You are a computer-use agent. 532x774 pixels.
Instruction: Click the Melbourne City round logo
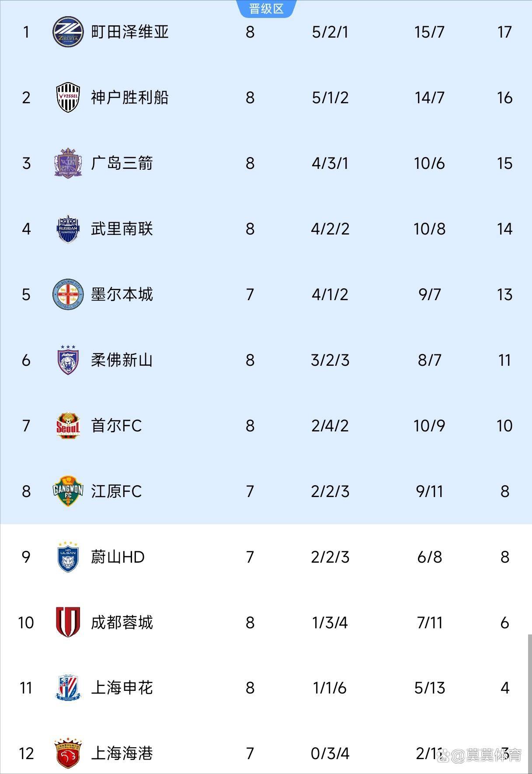click(68, 294)
